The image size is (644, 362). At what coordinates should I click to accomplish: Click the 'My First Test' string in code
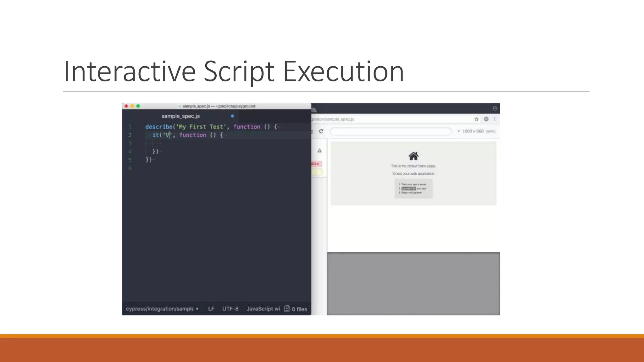201,127
